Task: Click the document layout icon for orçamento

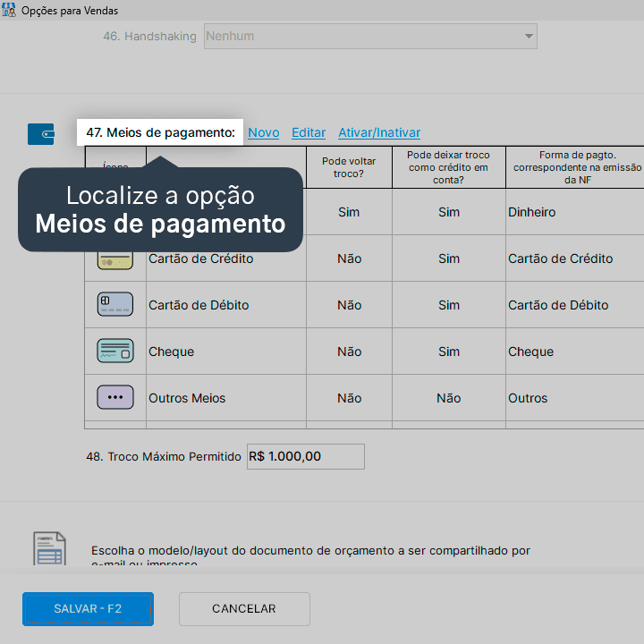Action: pyautogui.click(x=49, y=548)
